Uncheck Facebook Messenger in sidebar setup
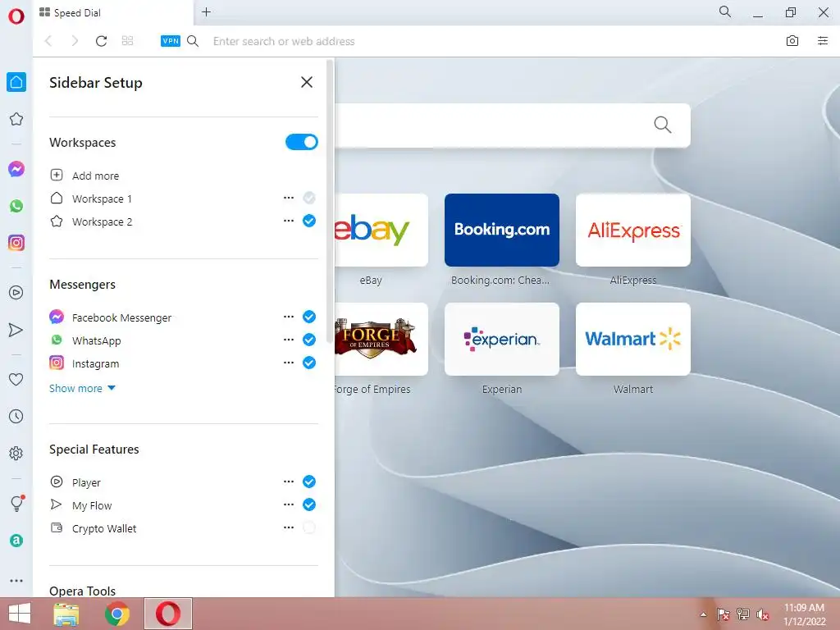The width and height of the screenshot is (840, 630). 309,317
